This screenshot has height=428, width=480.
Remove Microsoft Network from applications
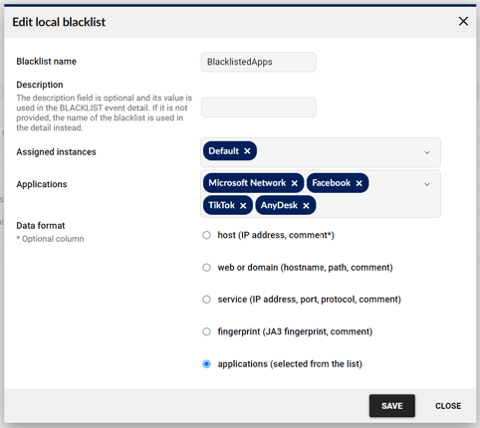pos(294,183)
